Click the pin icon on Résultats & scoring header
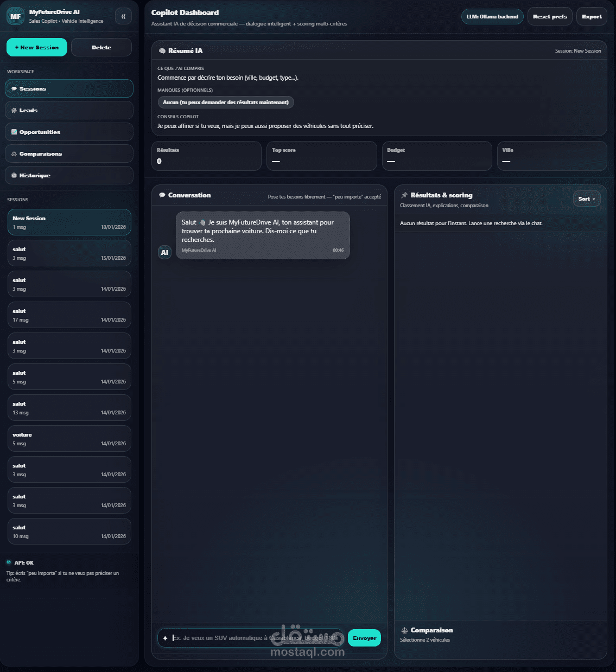616x672 pixels. [404, 195]
